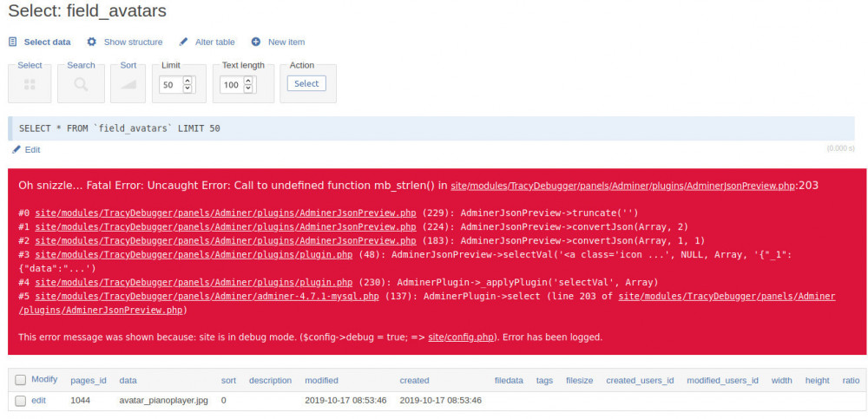Click the Alter table pencil icon

(183, 42)
